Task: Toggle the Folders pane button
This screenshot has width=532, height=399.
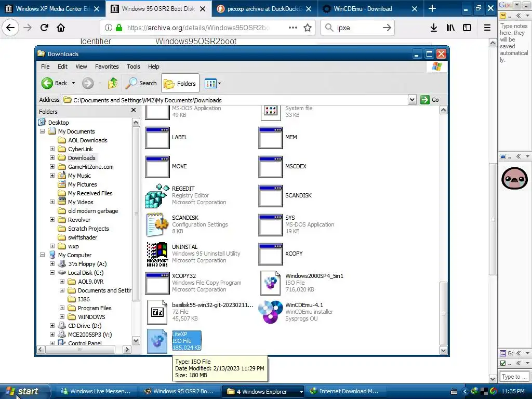Action: coord(180,84)
